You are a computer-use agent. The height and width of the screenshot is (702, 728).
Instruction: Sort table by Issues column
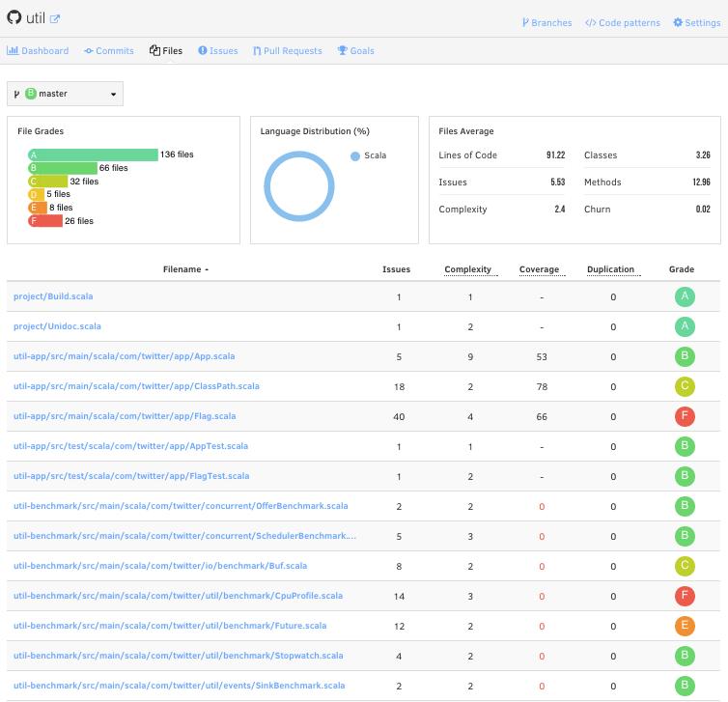click(396, 269)
